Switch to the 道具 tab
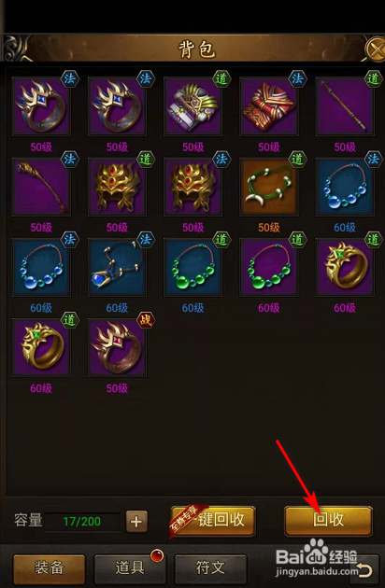 coord(130,569)
